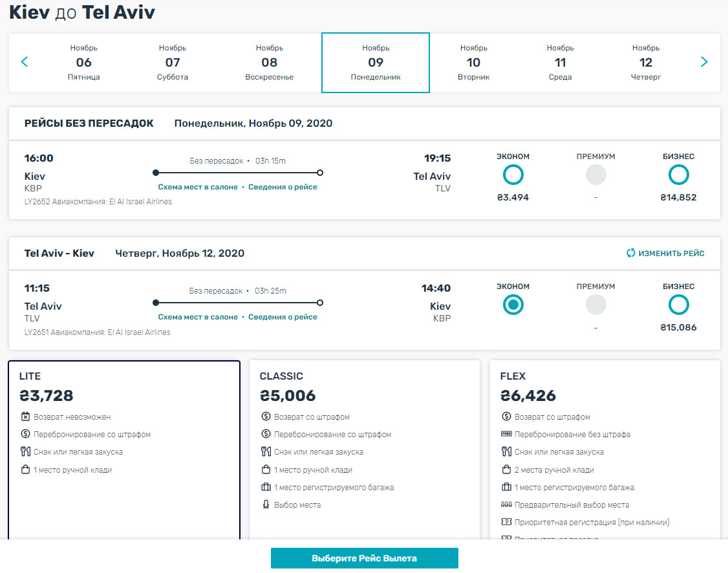
Task: Click the snack cutlery icon in CLASSIC
Action: pos(266,452)
